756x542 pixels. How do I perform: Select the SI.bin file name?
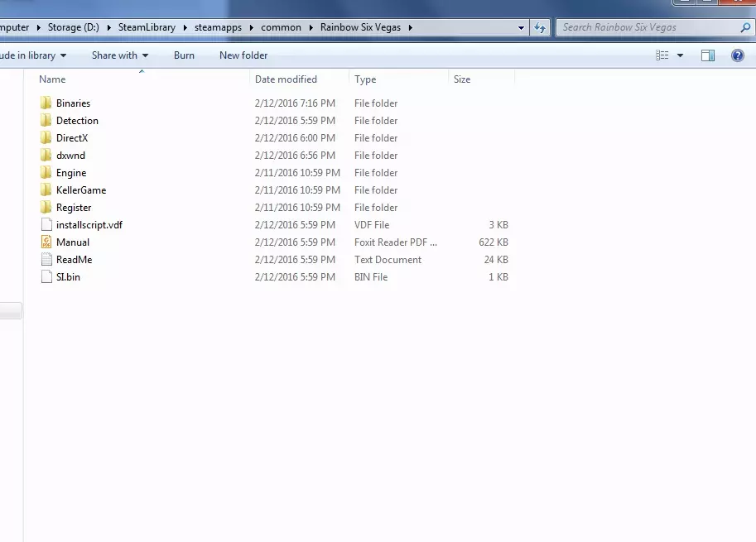68,276
